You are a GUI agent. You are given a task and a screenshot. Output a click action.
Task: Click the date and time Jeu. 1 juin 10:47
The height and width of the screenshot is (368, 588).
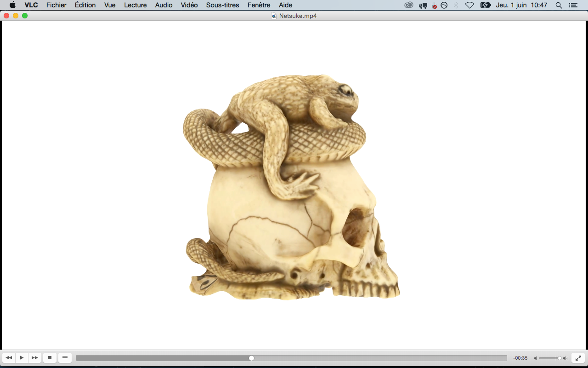coord(522,5)
